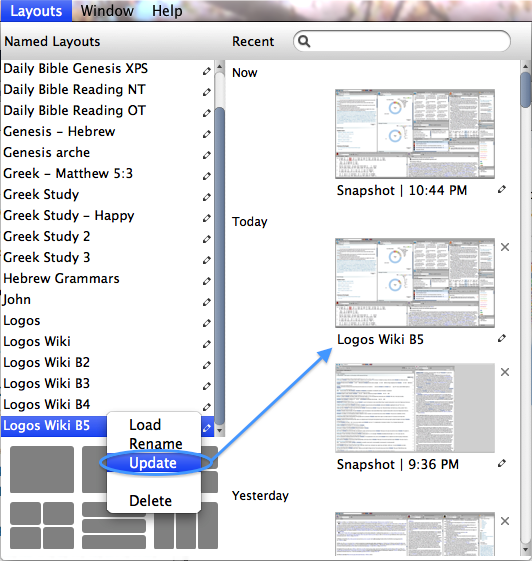Choose Rename from context menu

click(x=154, y=444)
